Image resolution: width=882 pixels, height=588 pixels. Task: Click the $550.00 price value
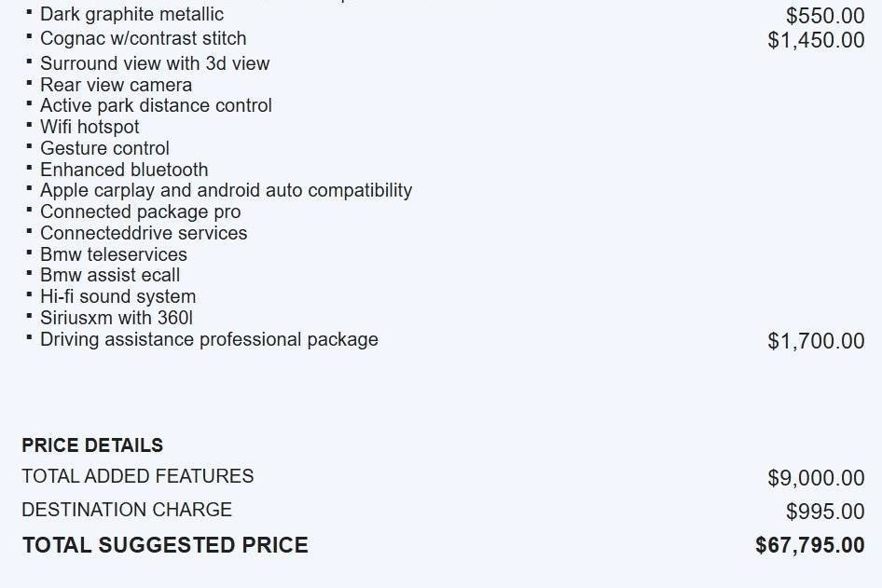[825, 16]
